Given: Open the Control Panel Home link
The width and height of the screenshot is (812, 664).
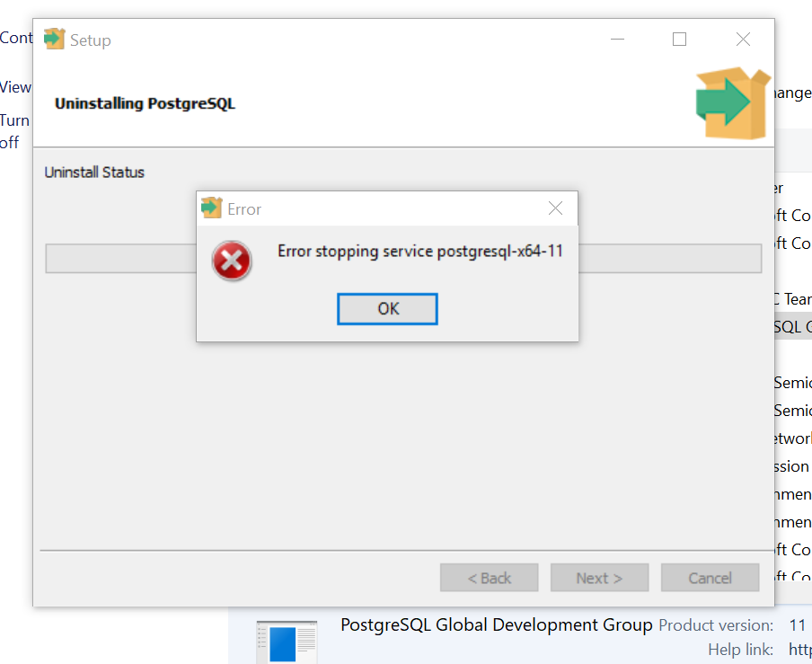Looking at the screenshot, I should click(x=16, y=38).
